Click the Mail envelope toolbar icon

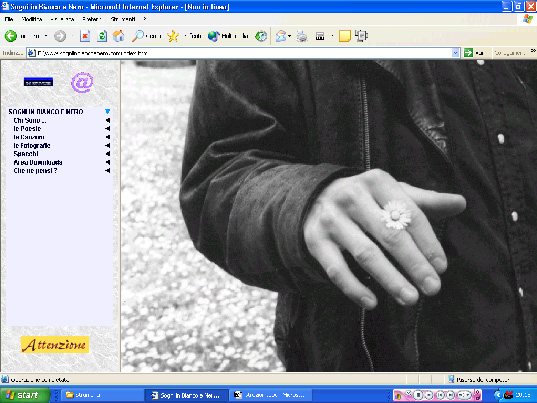[x=281, y=36]
